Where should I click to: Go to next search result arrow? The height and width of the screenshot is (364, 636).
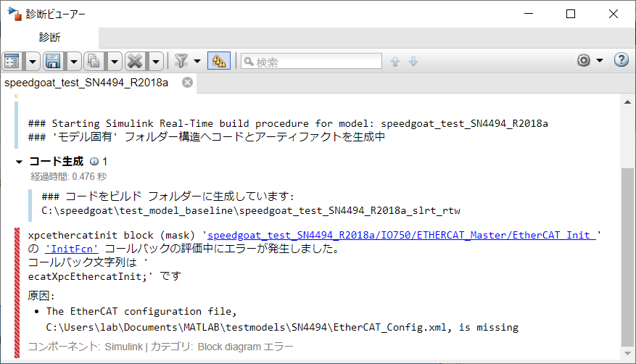tap(413, 62)
